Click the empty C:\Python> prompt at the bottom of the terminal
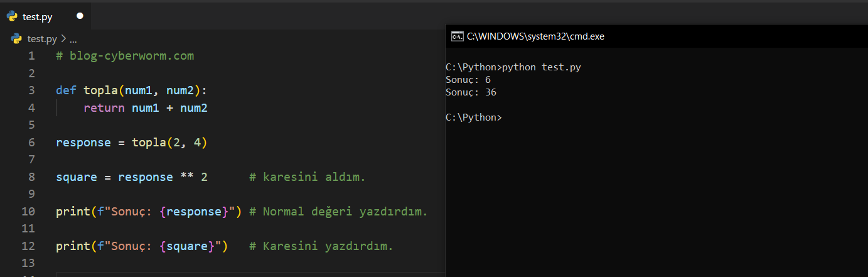 474,117
